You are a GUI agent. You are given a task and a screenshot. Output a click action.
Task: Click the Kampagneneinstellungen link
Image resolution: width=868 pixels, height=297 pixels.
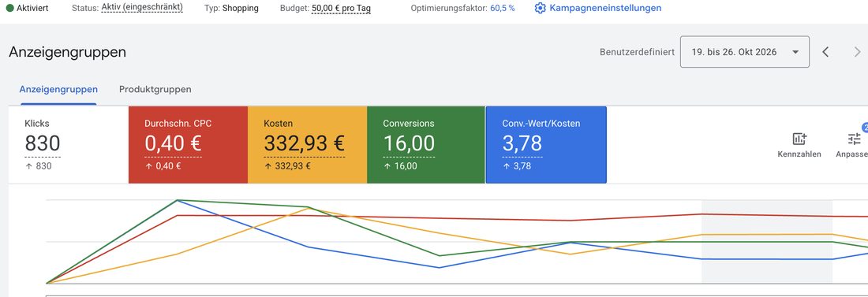[605, 9]
